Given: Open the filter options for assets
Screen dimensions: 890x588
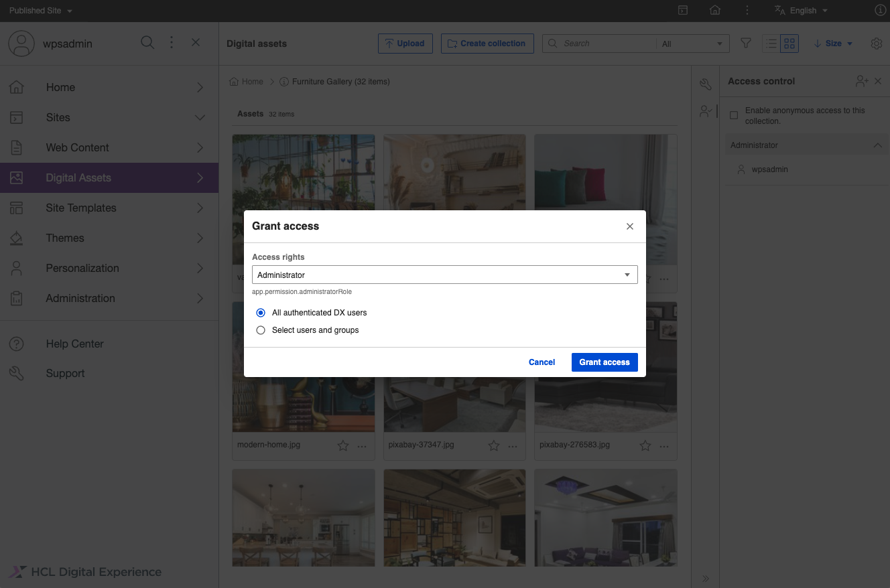Looking at the screenshot, I should pos(745,43).
